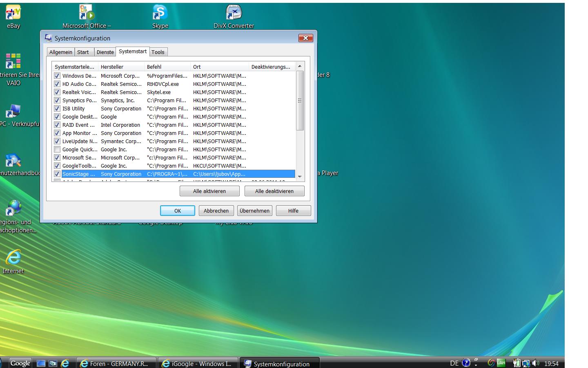Switch to the Allgemein tab
Image resolution: width=588 pixels, height=368 pixels.
coord(60,52)
